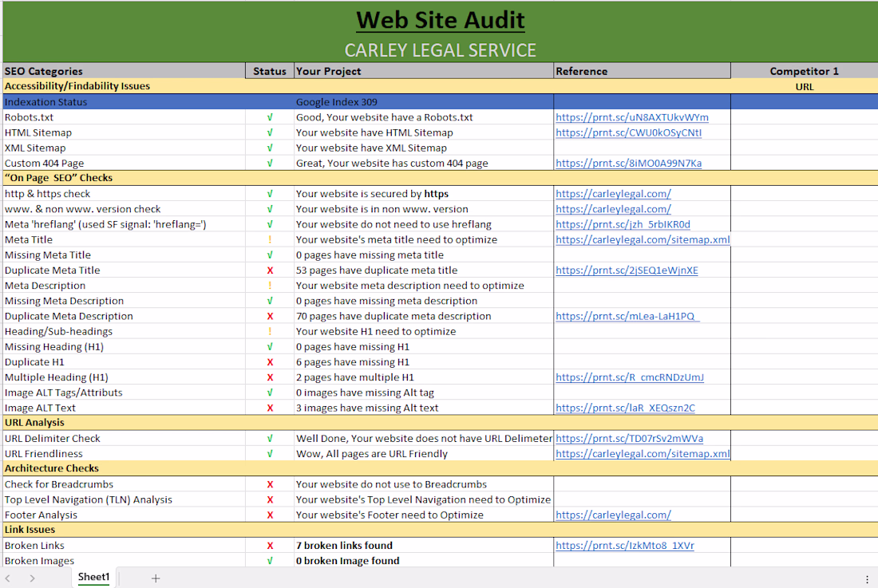878x588 pixels.
Task: Select Top Level Navigation (TLN) Analysis cell
Action: pyautogui.click(x=124, y=499)
